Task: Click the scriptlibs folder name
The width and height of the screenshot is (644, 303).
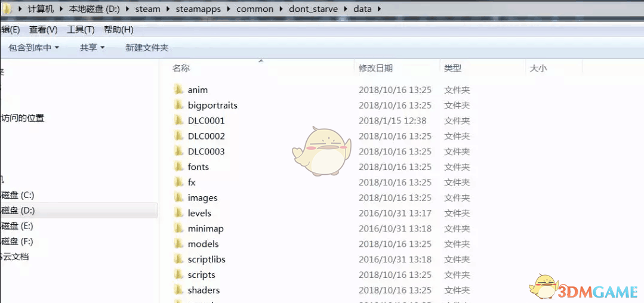Action: coord(207,259)
